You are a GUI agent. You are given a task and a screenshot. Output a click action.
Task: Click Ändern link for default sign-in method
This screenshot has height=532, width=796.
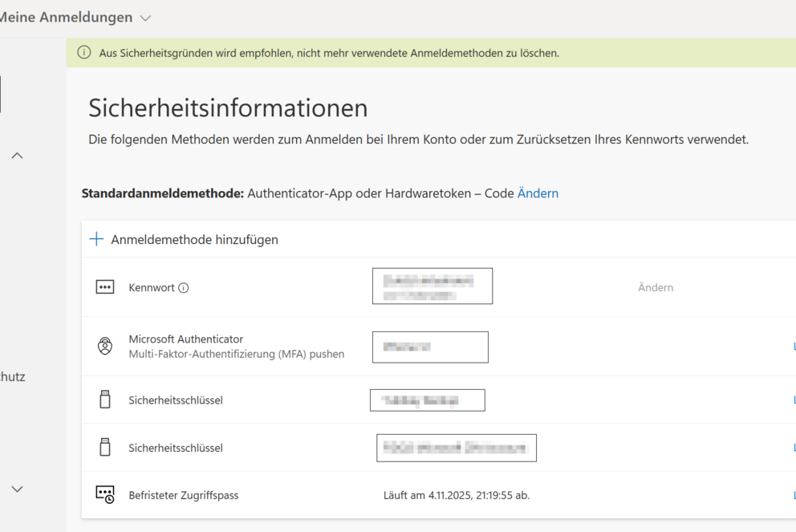coord(538,193)
